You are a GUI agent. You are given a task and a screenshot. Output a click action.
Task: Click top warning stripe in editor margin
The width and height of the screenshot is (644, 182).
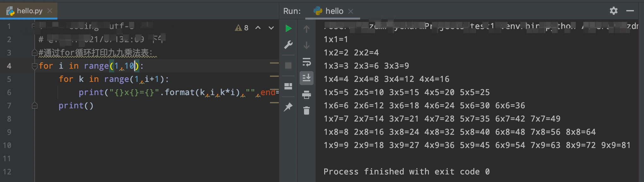tap(274, 63)
